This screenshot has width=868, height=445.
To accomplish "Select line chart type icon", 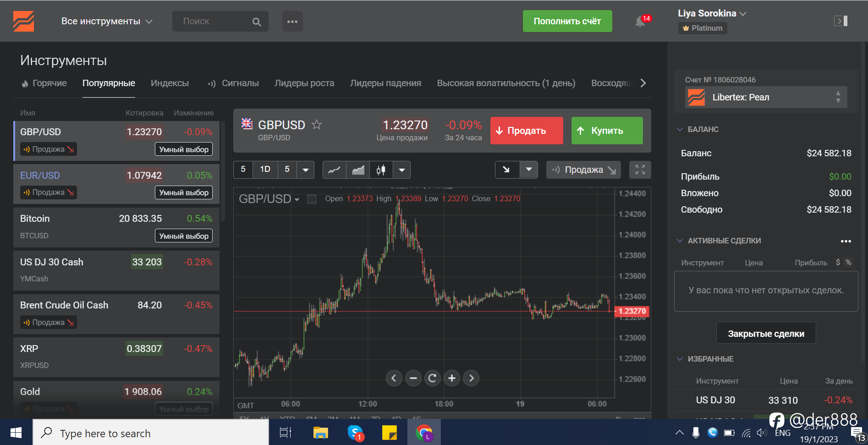I will point(335,170).
